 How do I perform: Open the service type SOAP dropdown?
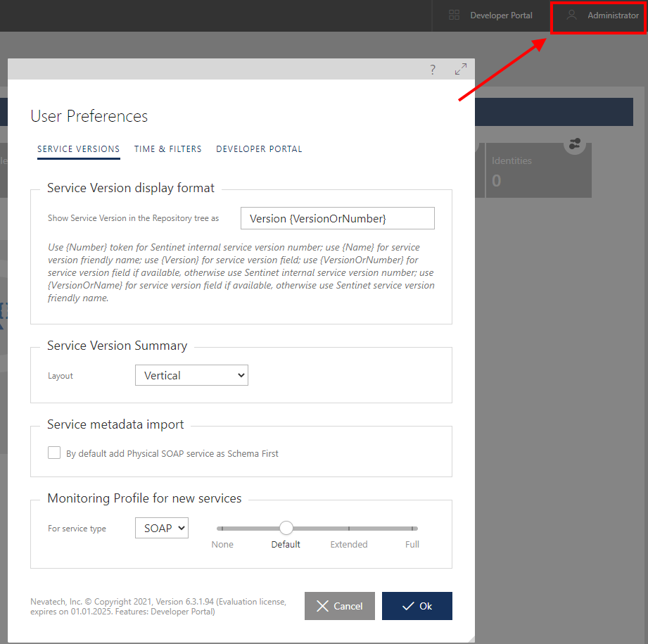[x=162, y=528]
